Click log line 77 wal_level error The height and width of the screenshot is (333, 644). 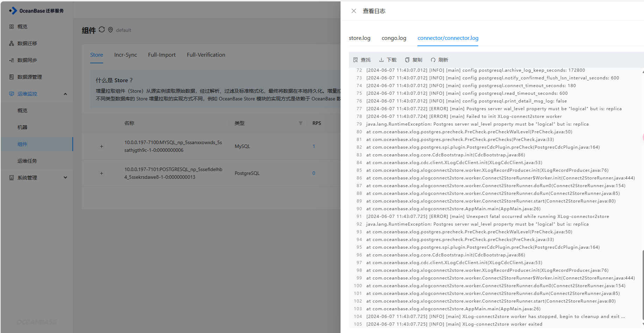tap(494, 109)
